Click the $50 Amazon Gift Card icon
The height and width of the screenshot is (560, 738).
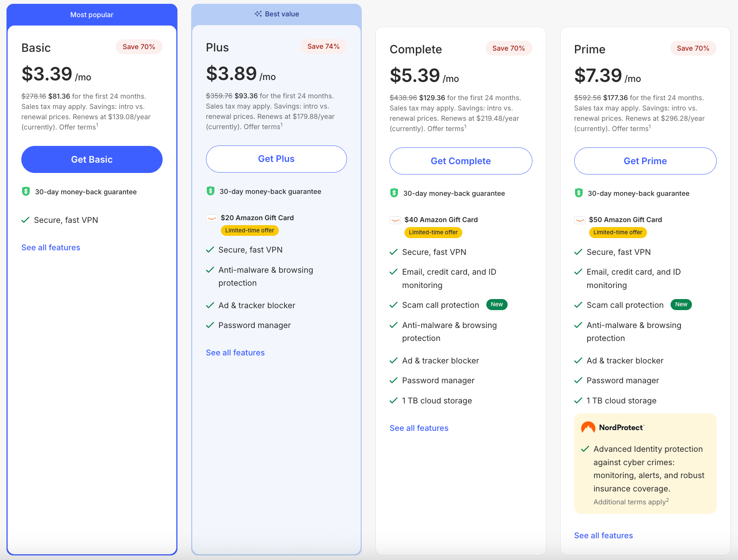click(580, 220)
